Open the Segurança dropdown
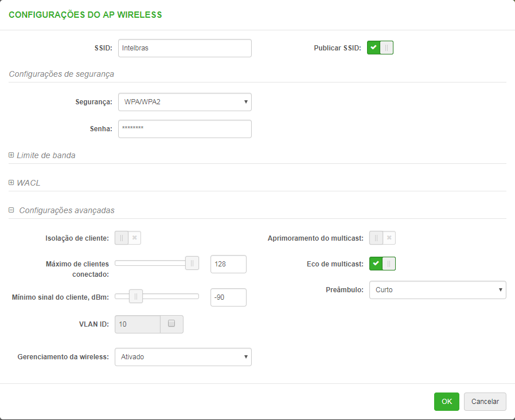This screenshot has height=420, width=515. tap(185, 102)
